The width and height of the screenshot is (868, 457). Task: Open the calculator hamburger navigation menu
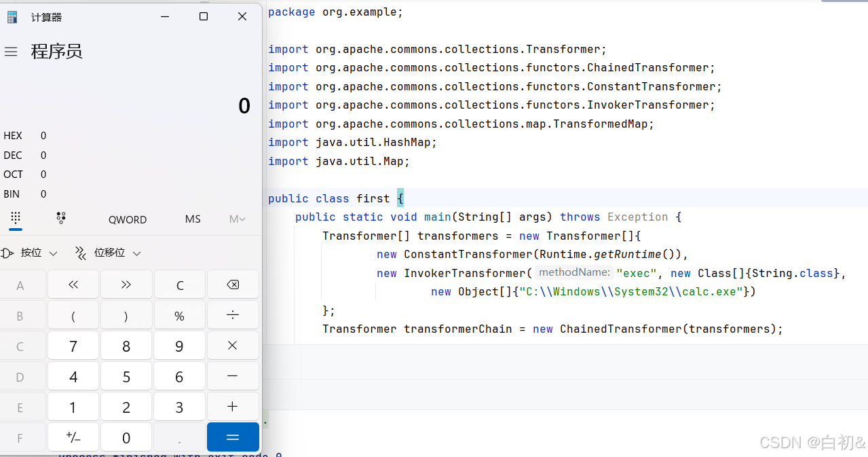tap(11, 52)
